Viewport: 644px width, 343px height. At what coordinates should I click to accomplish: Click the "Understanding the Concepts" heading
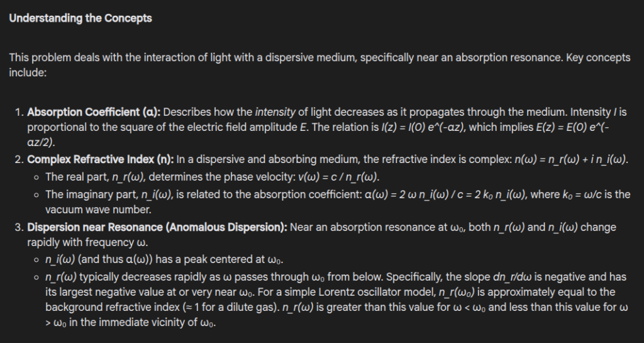pyautogui.click(x=80, y=18)
